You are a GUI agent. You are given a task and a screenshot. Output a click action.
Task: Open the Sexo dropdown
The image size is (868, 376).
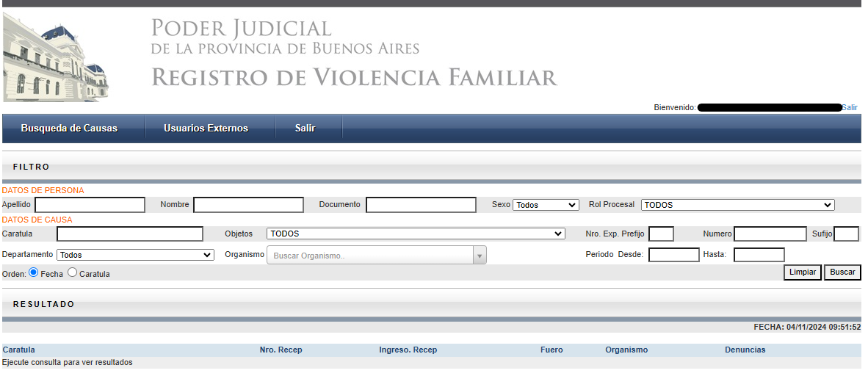tap(546, 205)
